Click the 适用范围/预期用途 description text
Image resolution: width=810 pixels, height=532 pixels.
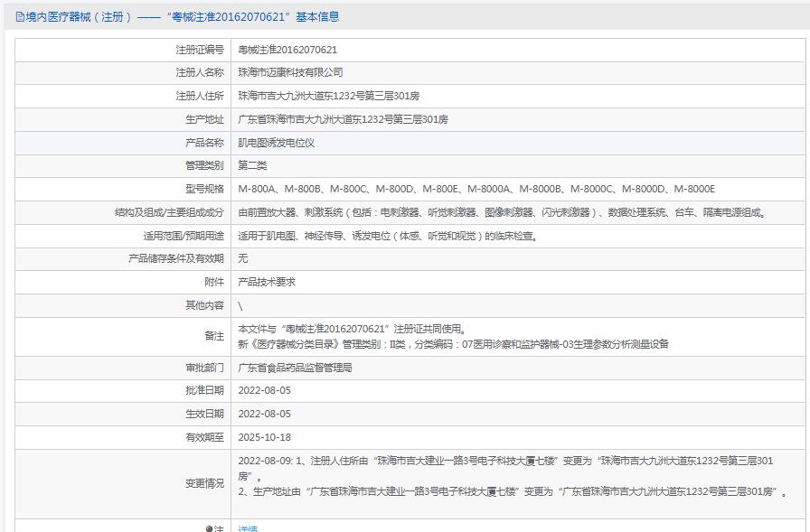pyautogui.click(x=388, y=236)
